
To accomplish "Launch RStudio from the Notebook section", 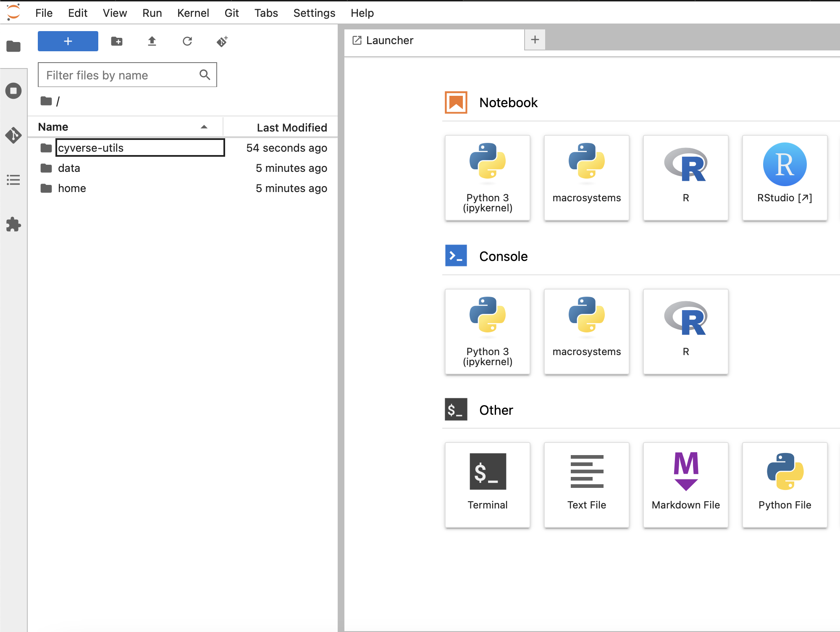I will pyautogui.click(x=784, y=177).
